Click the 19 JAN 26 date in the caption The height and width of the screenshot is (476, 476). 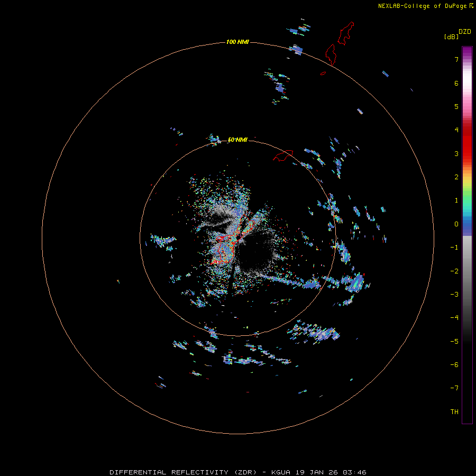pos(317,472)
